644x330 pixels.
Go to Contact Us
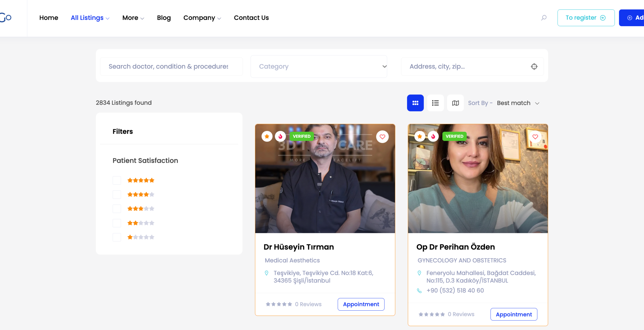[x=251, y=18]
